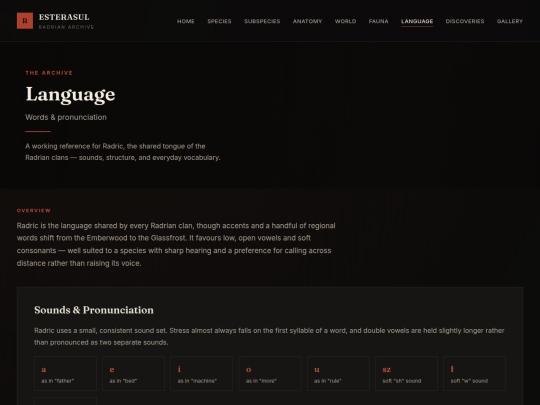The height and width of the screenshot is (405, 540).
Task: Visit the Fauna page
Action: (x=378, y=21)
